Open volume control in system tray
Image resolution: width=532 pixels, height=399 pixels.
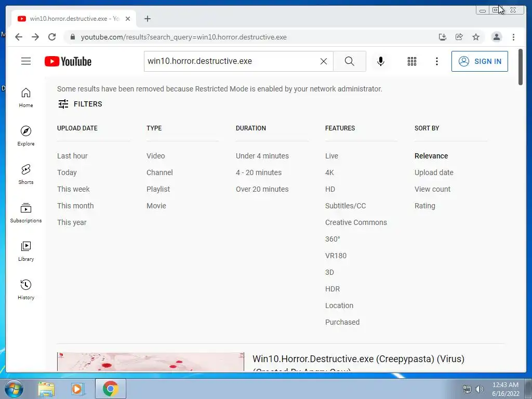click(480, 389)
